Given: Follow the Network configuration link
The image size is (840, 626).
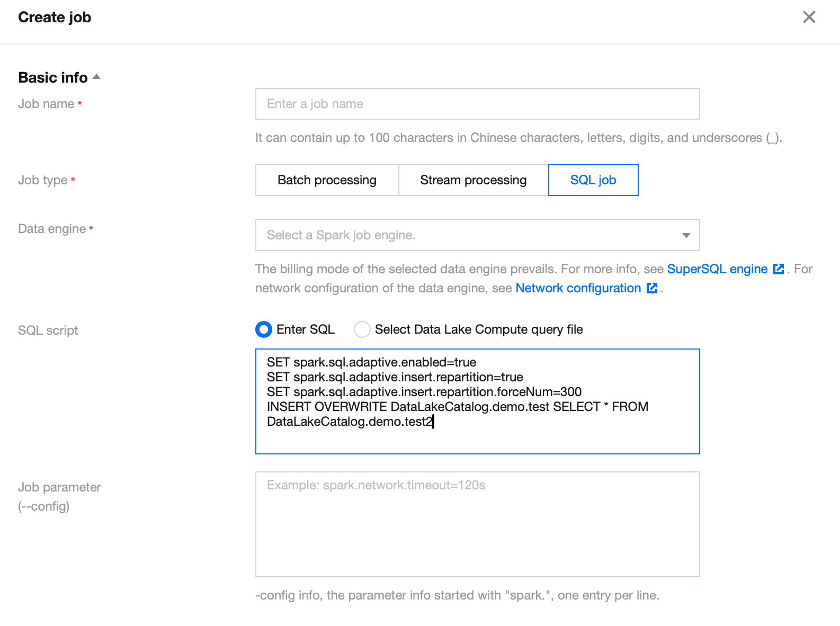Looking at the screenshot, I should pyautogui.click(x=578, y=288).
